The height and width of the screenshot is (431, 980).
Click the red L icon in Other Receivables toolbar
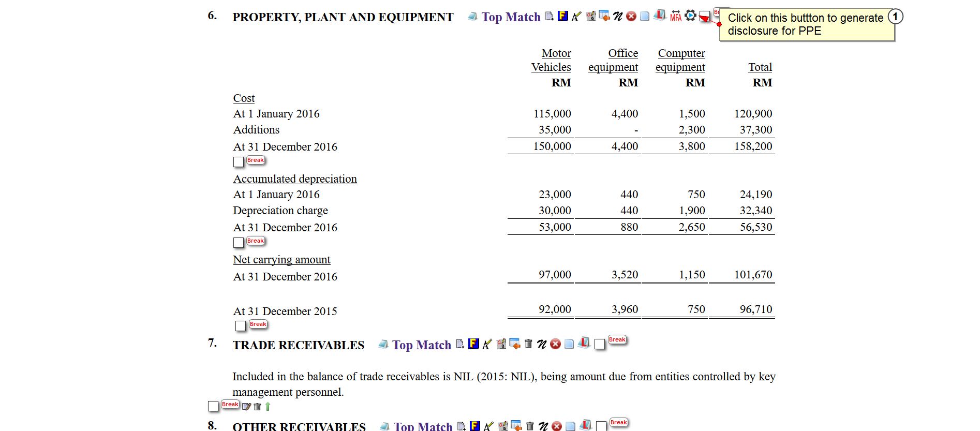(586, 425)
